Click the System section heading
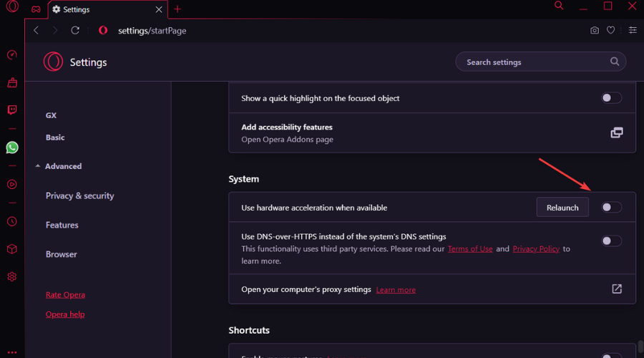The height and width of the screenshot is (358, 644). tap(243, 179)
